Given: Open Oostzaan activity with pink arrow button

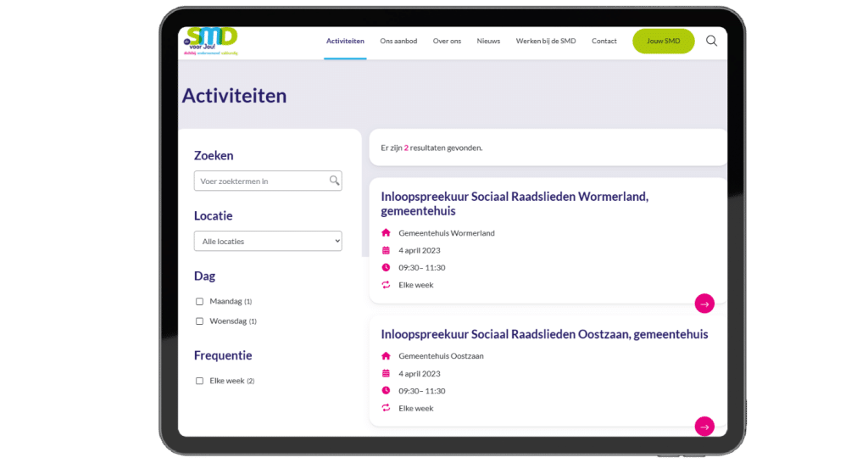Looking at the screenshot, I should (704, 427).
